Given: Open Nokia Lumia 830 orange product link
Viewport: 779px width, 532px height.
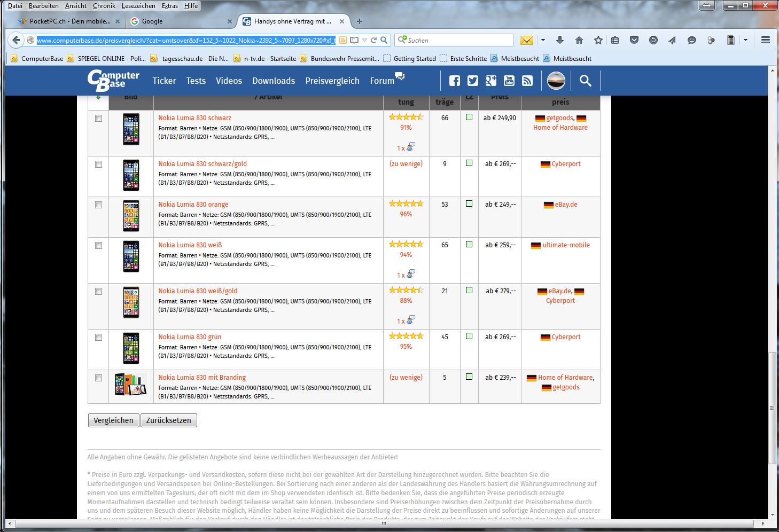Looking at the screenshot, I should click(193, 205).
